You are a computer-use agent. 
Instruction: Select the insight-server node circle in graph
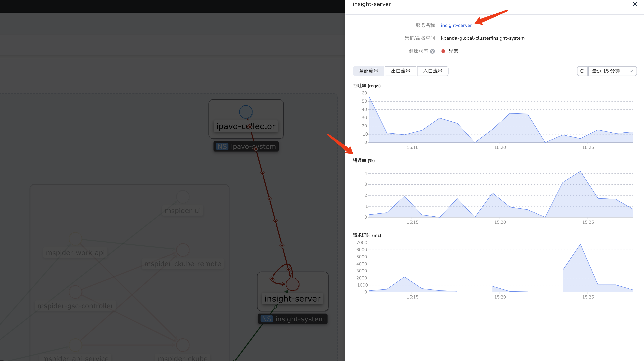tap(292, 284)
